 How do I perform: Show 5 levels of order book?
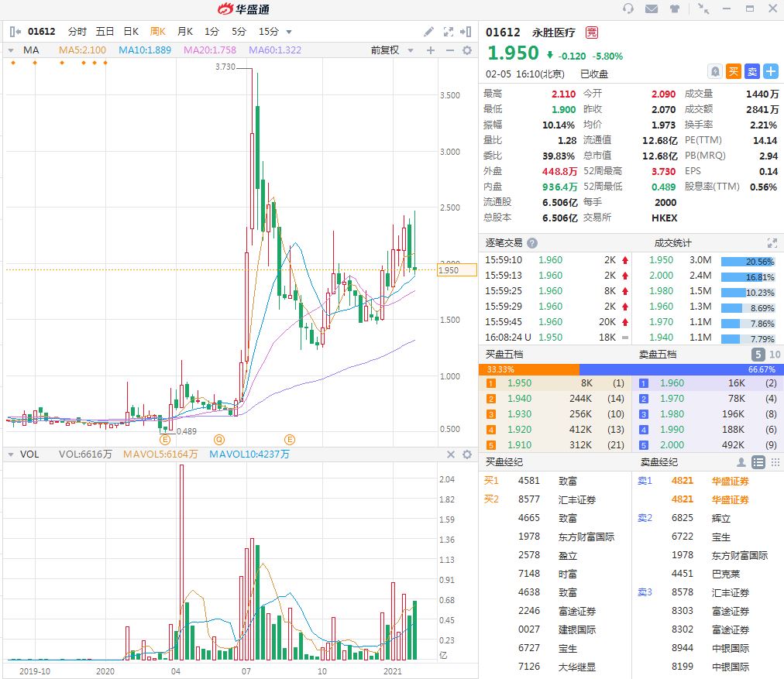pyautogui.click(x=758, y=355)
